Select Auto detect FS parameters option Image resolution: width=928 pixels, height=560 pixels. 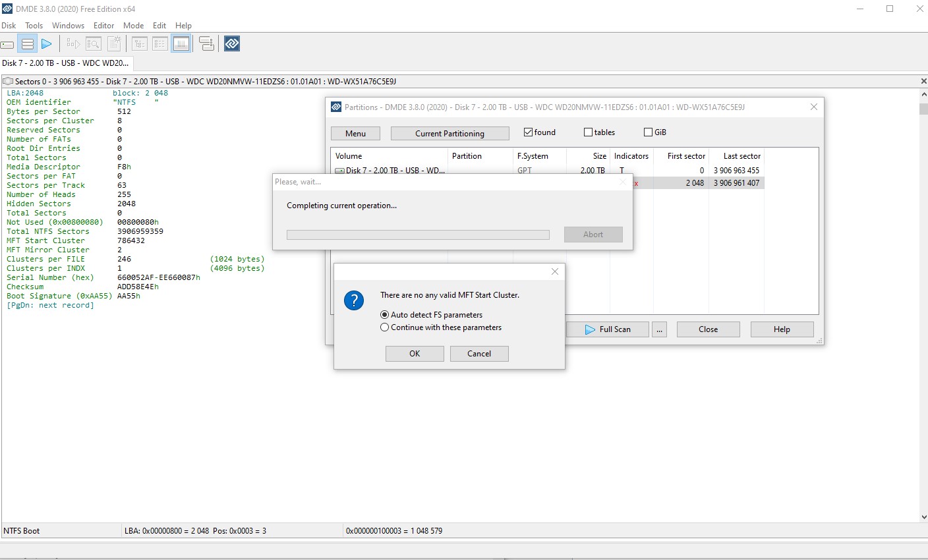[x=385, y=315]
